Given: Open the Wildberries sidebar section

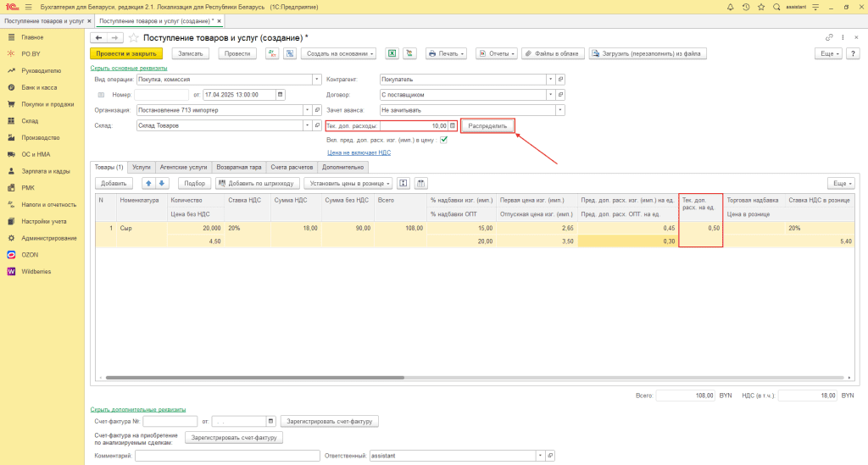Looking at the screenshot, I should click(x=36, y=272).
